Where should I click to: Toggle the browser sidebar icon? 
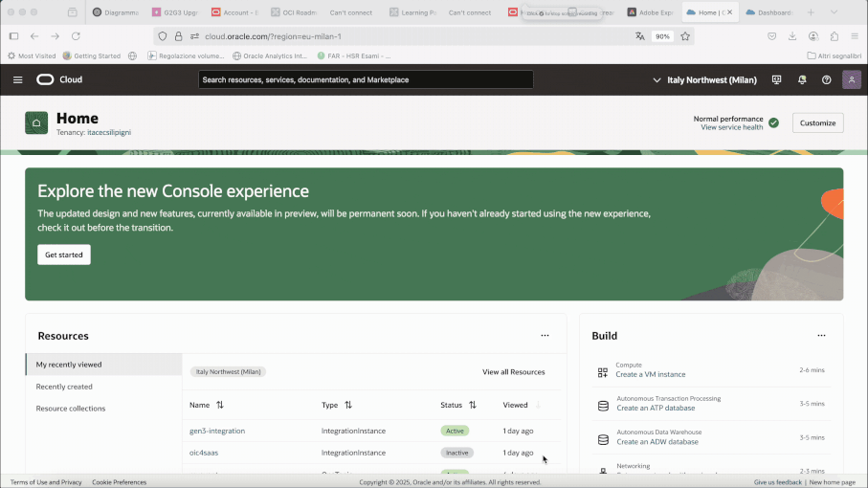[13, 36]
